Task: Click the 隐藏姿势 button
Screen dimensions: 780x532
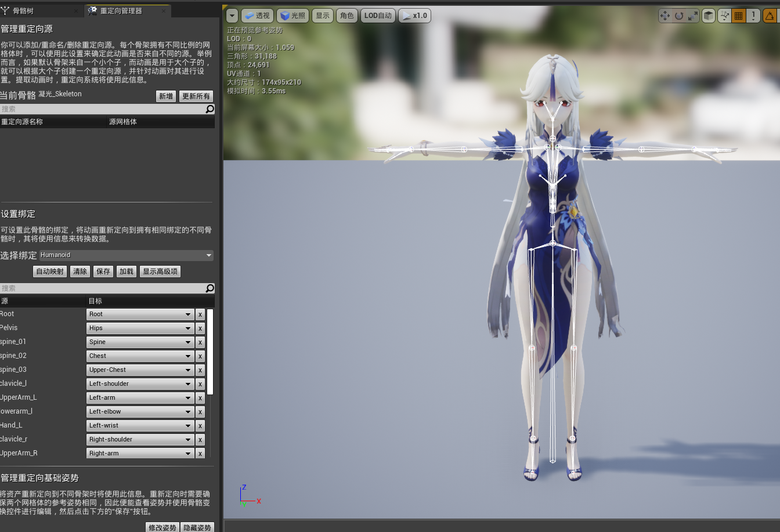Action: pyautogui.click(x=197, y=527)
